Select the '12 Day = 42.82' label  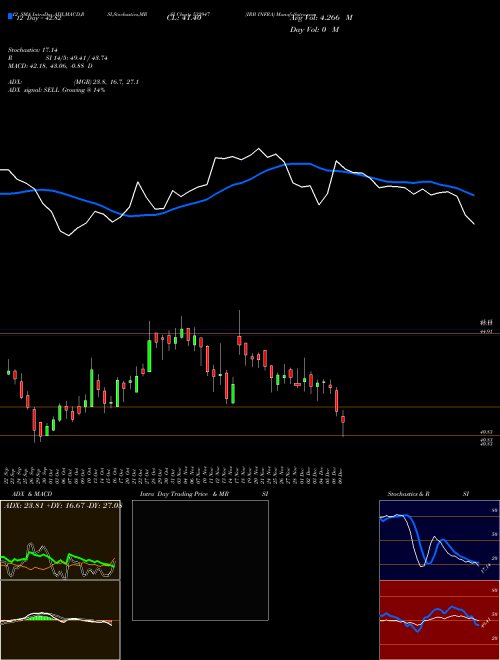[x=38, y=19]
